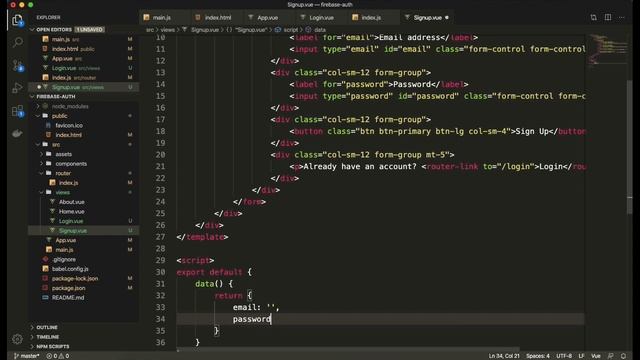This screenshot has height=360, width=640.
Task: Click the script breadcrumb segment
Action: (291, 30)
